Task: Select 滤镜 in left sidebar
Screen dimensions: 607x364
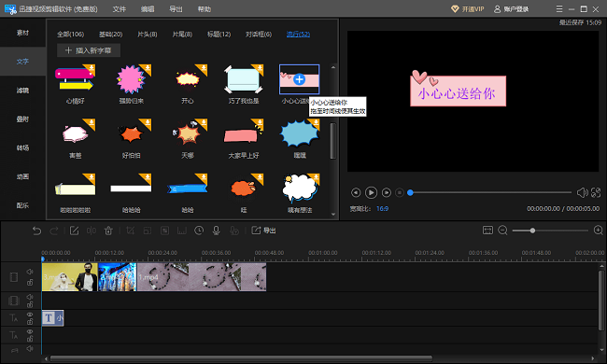Action: point(22,91)
